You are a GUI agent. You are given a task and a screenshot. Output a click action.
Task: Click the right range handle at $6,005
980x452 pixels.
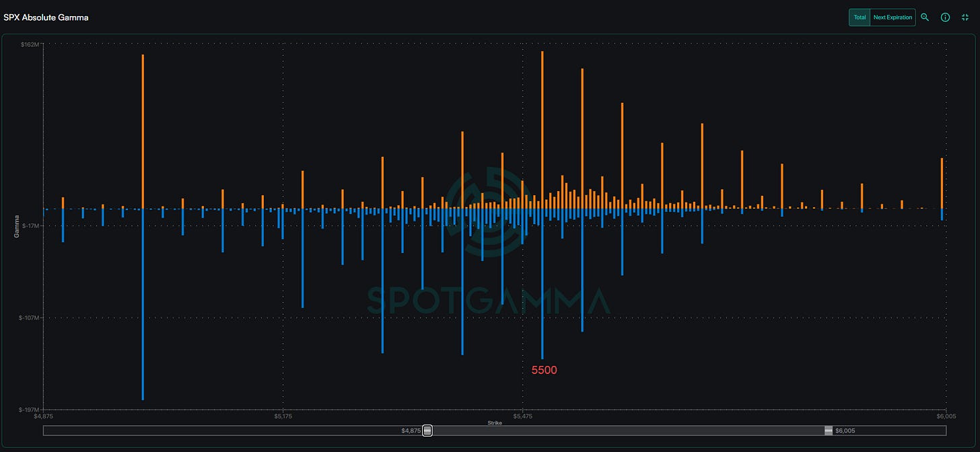pyautogui.click(x=829, y=430)
